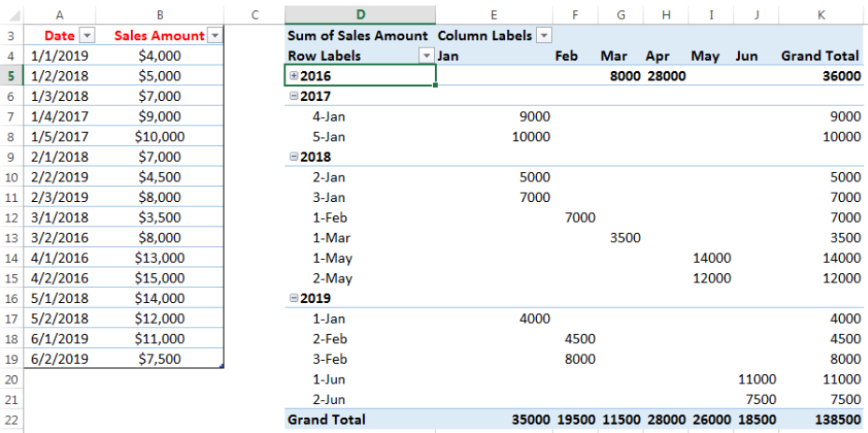The image size is (868, 433).
Task: Select column G header
Action: coord(620,15)
